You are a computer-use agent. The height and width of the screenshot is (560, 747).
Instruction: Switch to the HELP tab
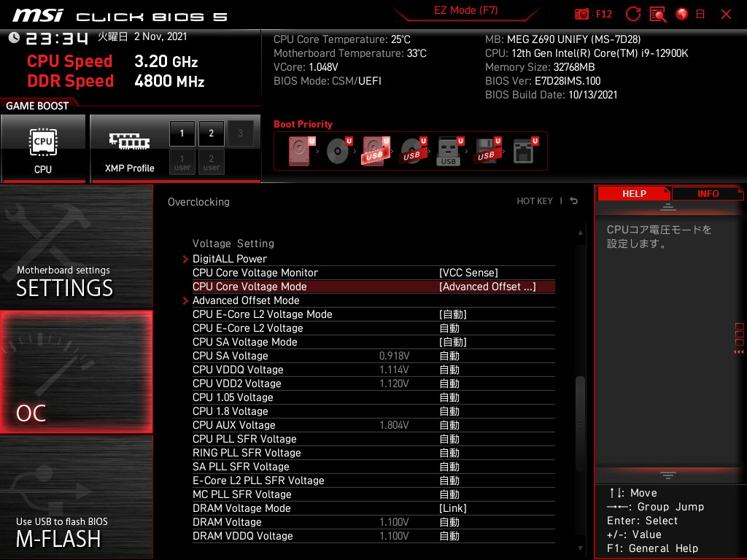(634, 194)
